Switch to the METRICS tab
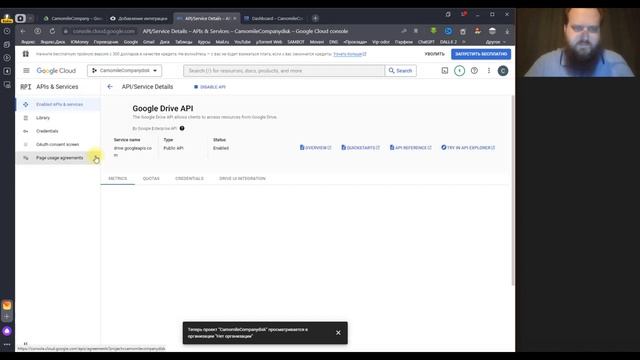This screenshot has width=640, height=360. tap(118, 178)
